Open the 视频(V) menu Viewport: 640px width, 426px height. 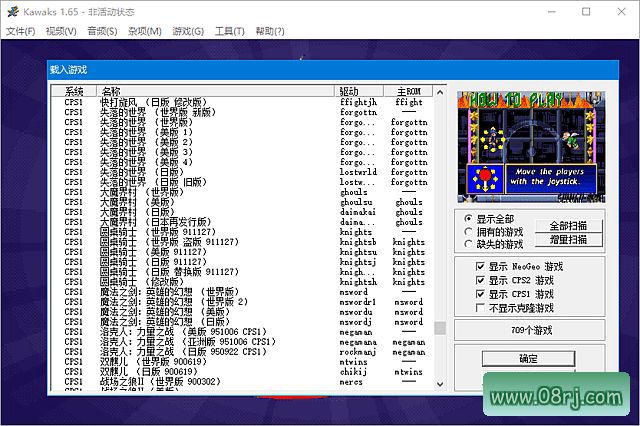[61, 31]
